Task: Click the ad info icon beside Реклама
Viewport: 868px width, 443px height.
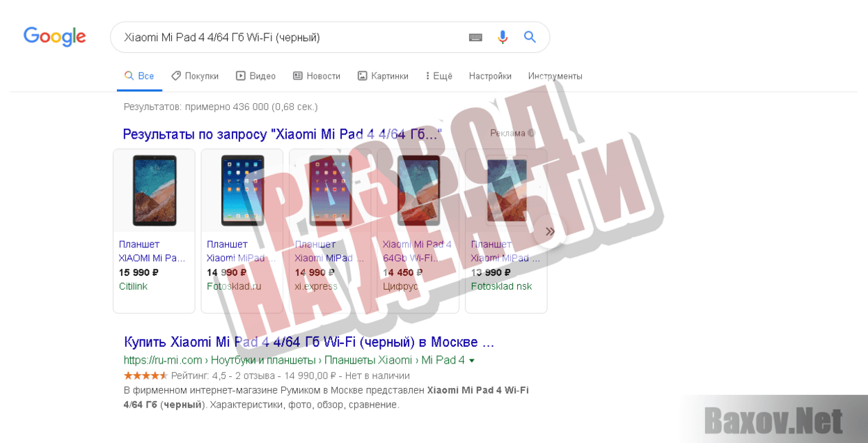Action: click(x=531, y=133)
